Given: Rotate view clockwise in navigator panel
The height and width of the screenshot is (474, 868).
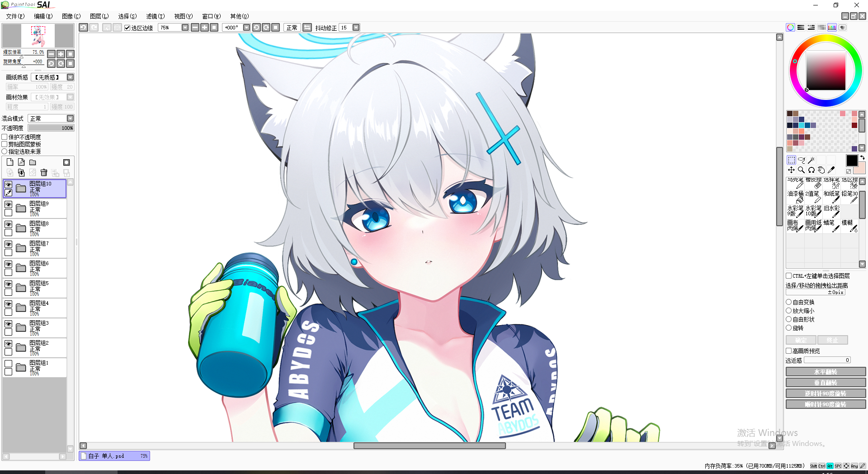Looking at the screenshot, I should (x=61, y=64).
